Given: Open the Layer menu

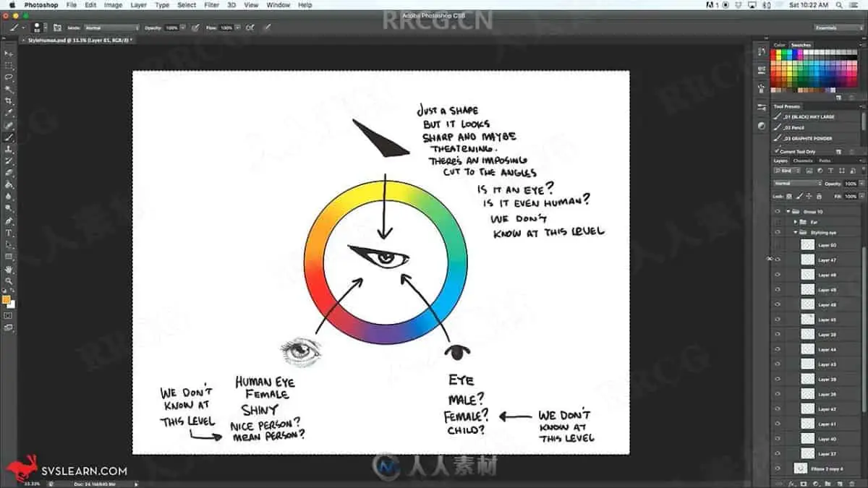Looking at the screenshot, I should point(138,5).
